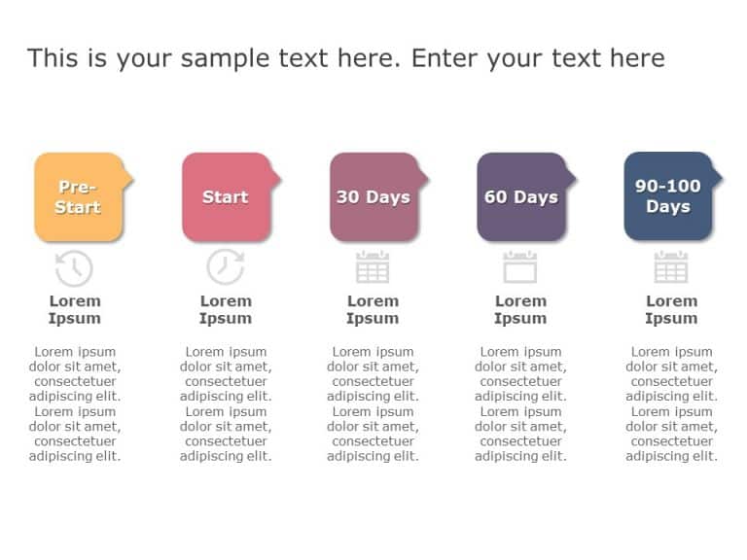Select the blank calendar icon under 60 Days
The image size is (747, 560).
click(519, 267)
